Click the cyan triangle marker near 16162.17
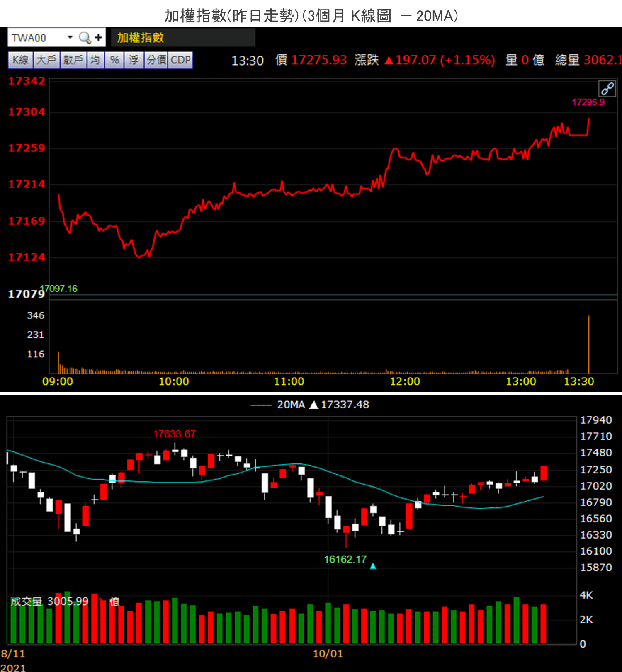Image resolution: width=622 pixels, height=672 pixels. pos(373,566)
